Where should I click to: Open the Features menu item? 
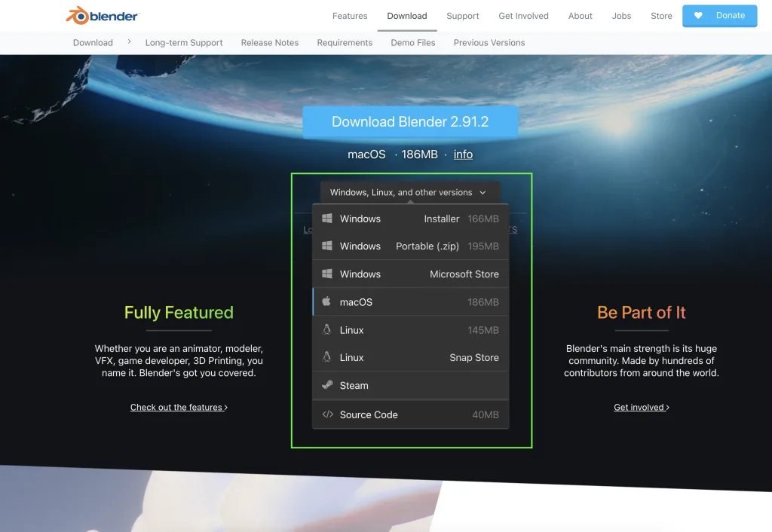(x=350, y=16)
